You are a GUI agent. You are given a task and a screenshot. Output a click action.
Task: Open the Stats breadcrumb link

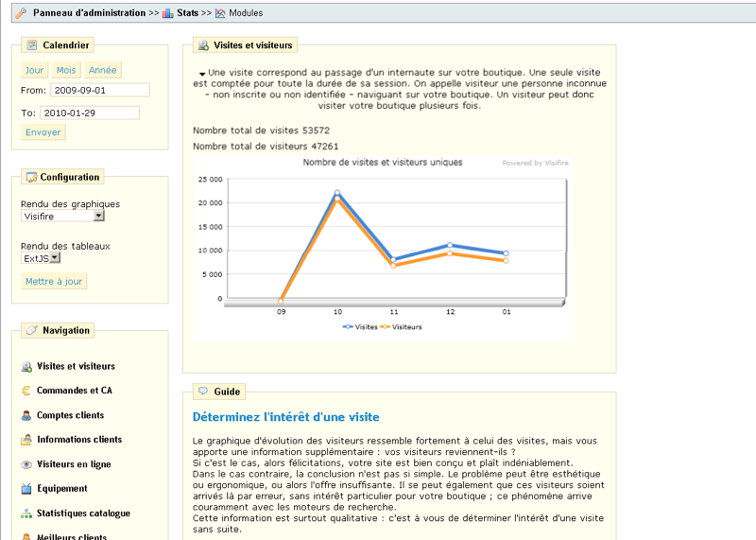click(187, 13)
